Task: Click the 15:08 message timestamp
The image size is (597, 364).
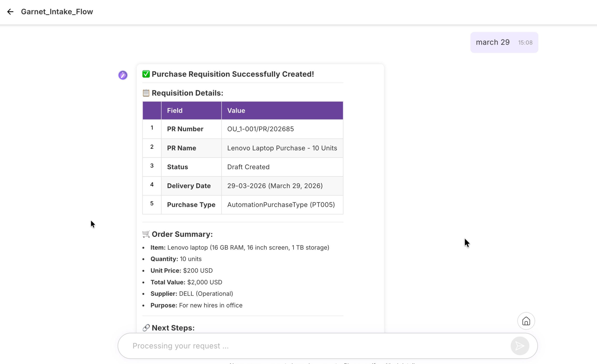Action: click(x=525, y=42)
